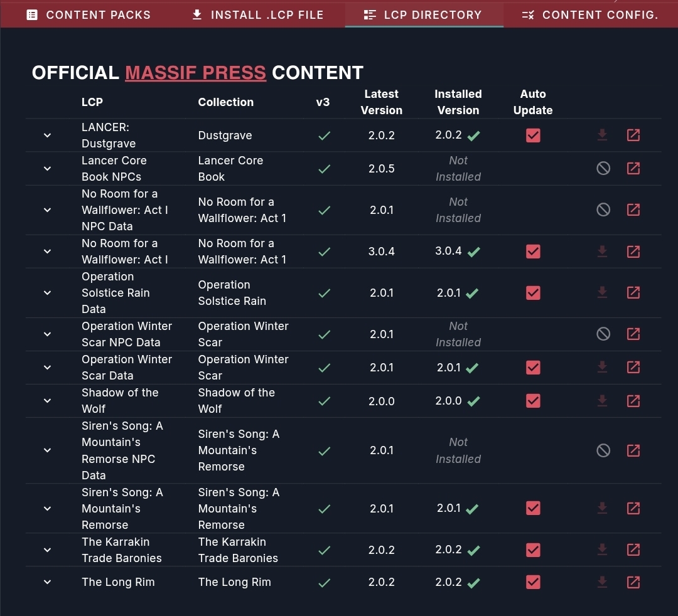Toggle auto update for Wallflower Act I 3.0.4

tap(533, 252)
